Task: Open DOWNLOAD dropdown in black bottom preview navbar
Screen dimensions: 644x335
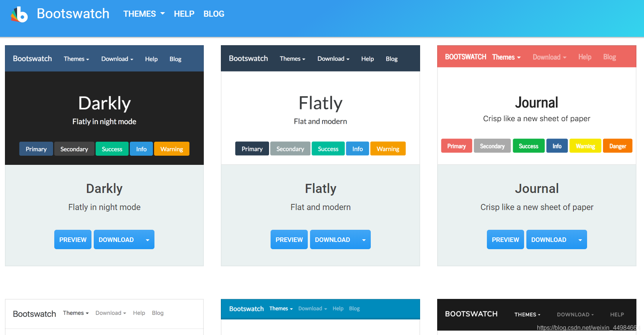Action: 575,314
